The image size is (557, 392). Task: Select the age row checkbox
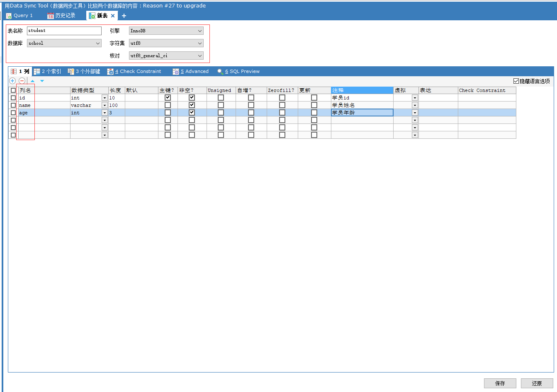click(13, 113)
